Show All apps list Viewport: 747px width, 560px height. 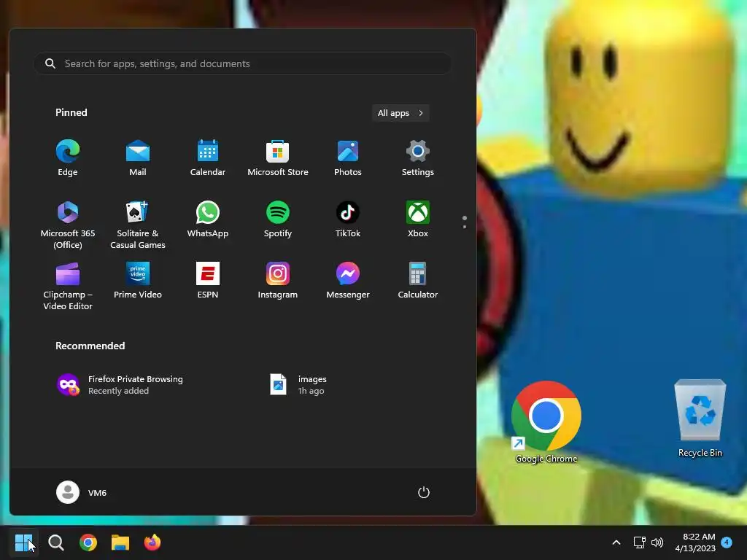[x=400, y=113]
